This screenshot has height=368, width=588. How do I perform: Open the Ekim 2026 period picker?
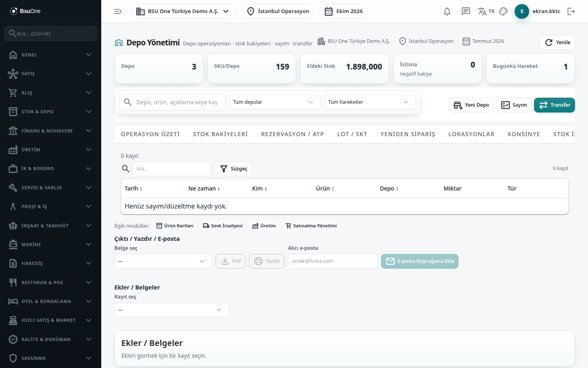click(x=343, y=11)
